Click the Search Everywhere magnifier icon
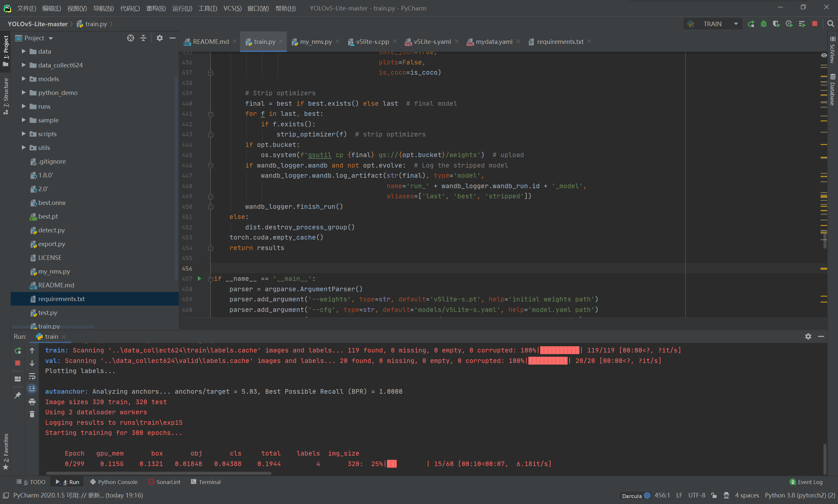This screenshot has height=504, width=838. click(x=830, y=24)
